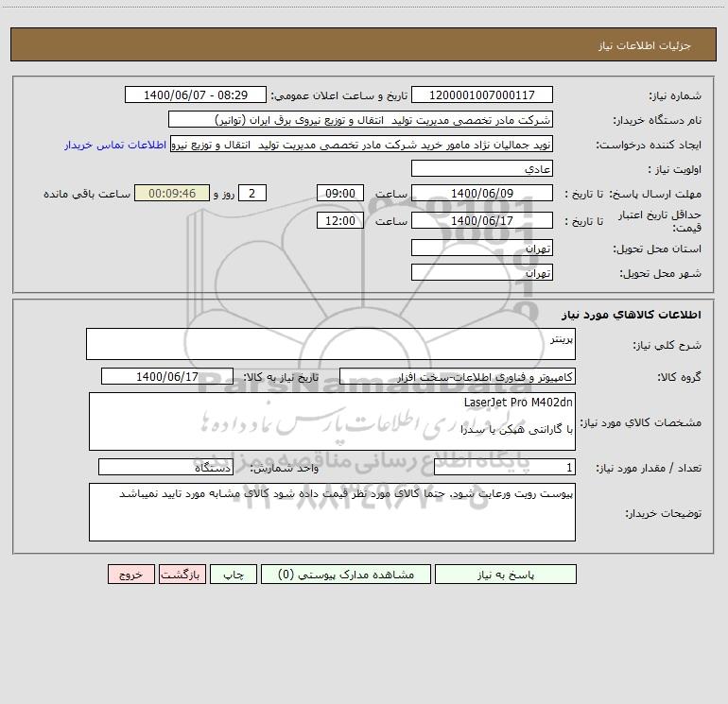Viewport: 728px width, 704px height.
Task: Click the تعداد / مقدار مورد نیاز label
Action: (649, 469)
